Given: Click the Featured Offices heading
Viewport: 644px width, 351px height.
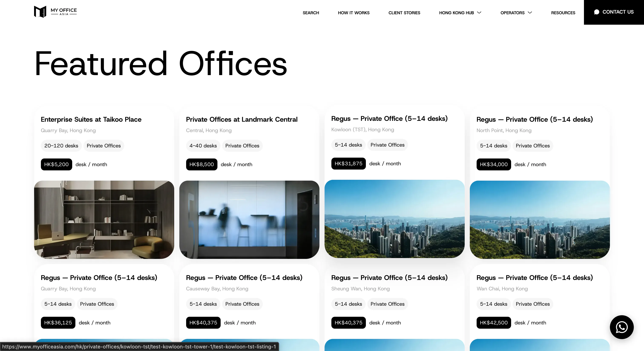Looking at the screenshot, I should coord(161,63).
